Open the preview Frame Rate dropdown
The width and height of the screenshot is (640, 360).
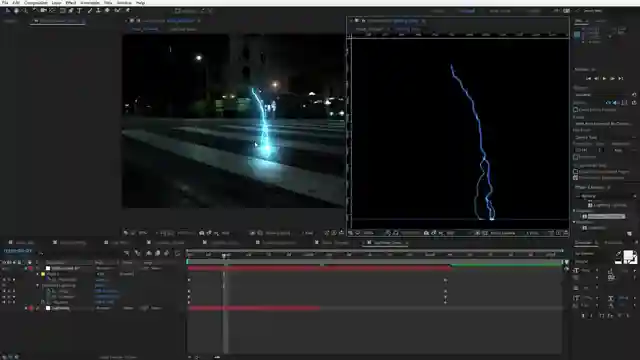583,150
